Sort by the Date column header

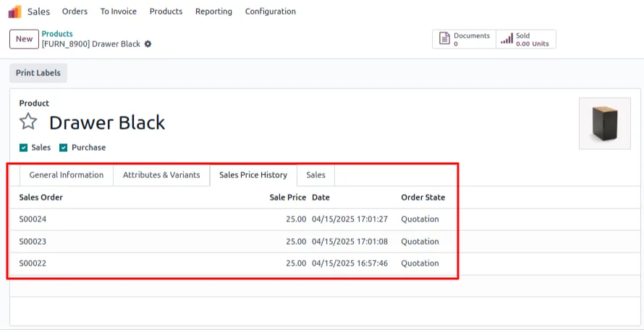[321, 198]
